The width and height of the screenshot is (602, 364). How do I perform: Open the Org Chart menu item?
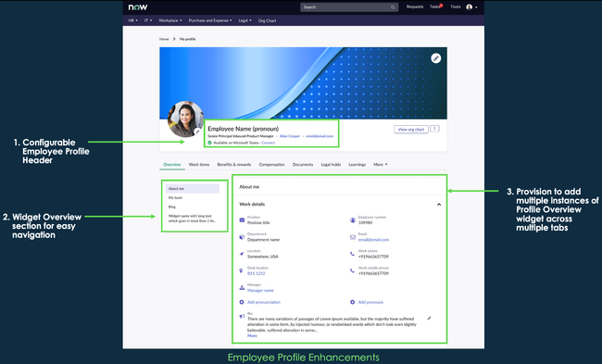pyautogui.click(x=268, y=20)
